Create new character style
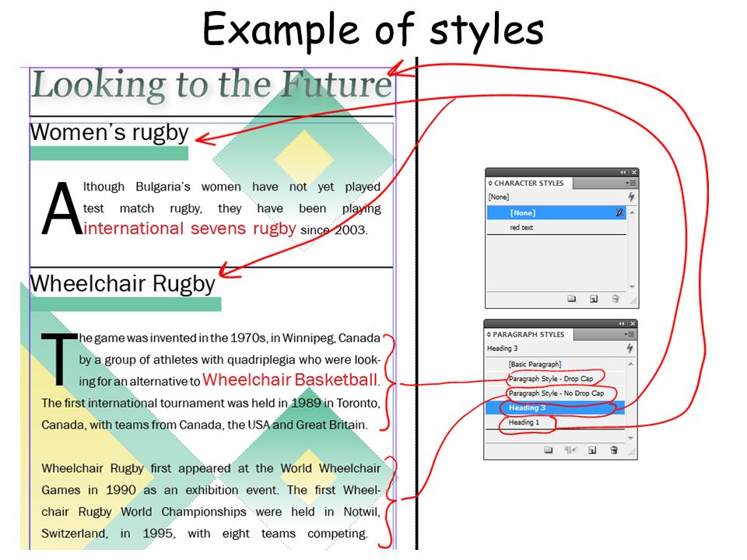 593,299
